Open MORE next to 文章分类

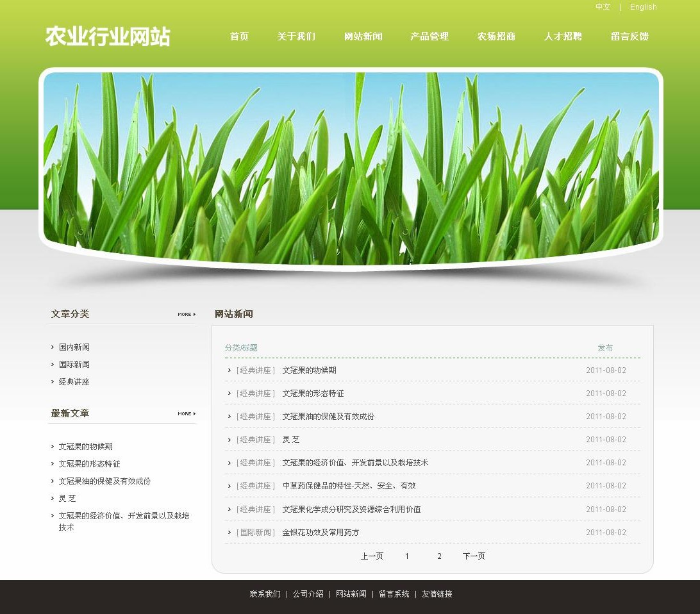click(187, 314)
